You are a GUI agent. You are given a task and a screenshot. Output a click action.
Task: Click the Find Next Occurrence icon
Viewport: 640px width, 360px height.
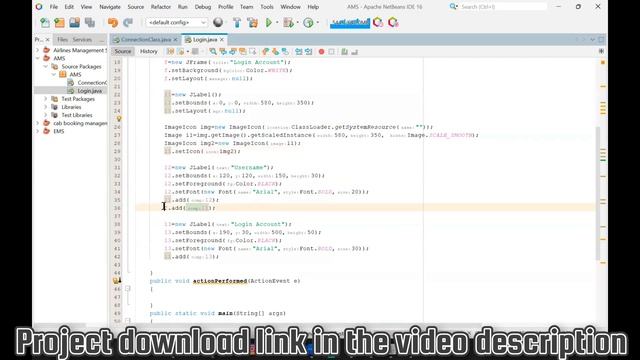point(233,51)
